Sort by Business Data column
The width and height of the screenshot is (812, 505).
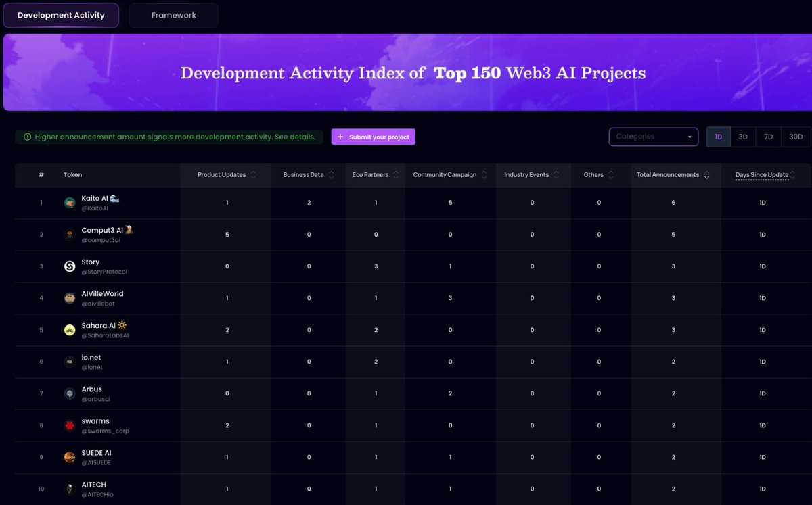coord(331,175)
